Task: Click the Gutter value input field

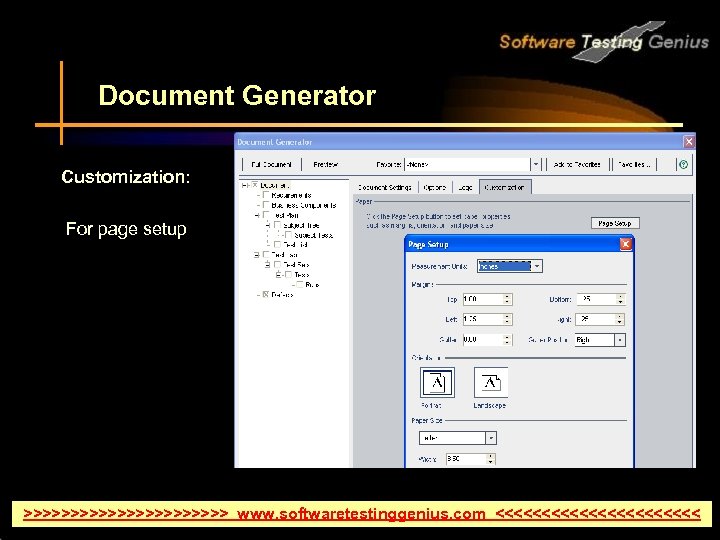Action: click(483, 340)
